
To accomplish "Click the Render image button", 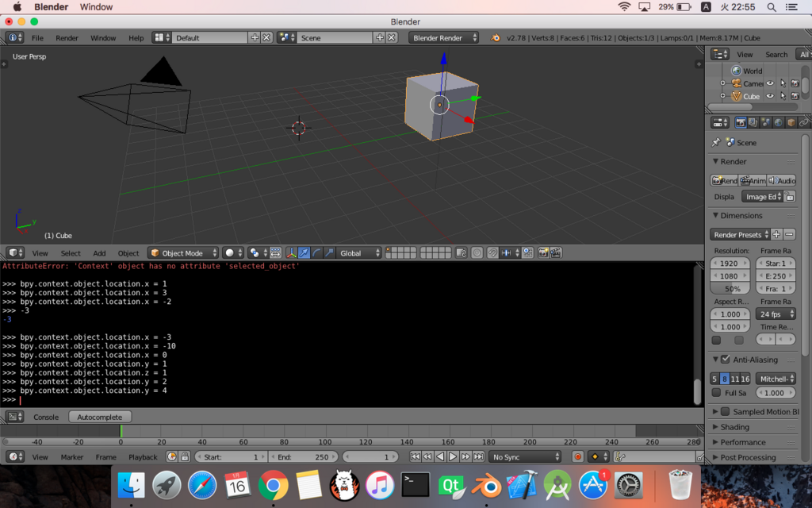I will point(724,180).
